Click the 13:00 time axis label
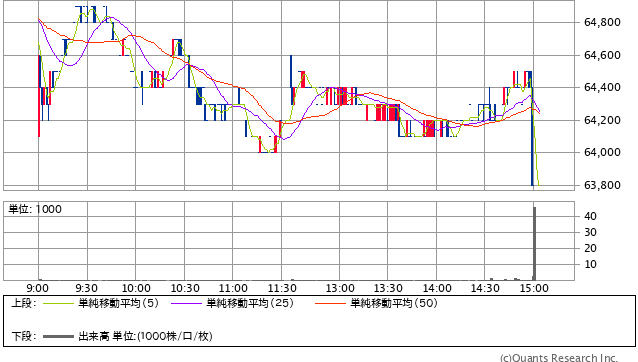The image size is (638, 362). click(x=340, y=288)
